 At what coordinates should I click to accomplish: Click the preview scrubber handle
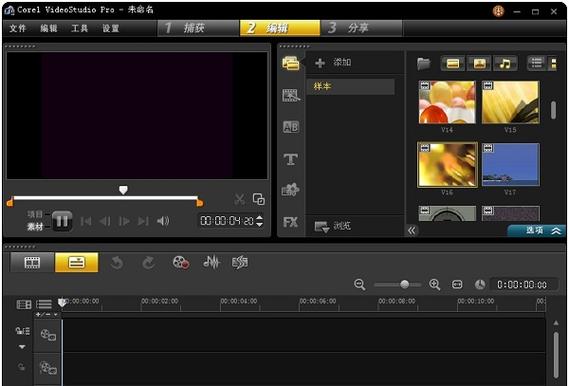click(123, 190)
